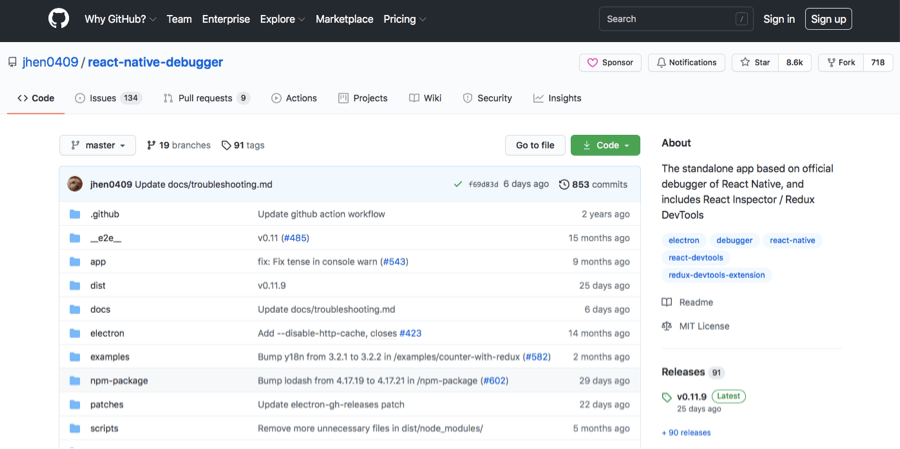Image resolution: width=900 pixels, height=449 pixels.
Task: Click the debugger topic tag
Action: click(x=734, y=241)
